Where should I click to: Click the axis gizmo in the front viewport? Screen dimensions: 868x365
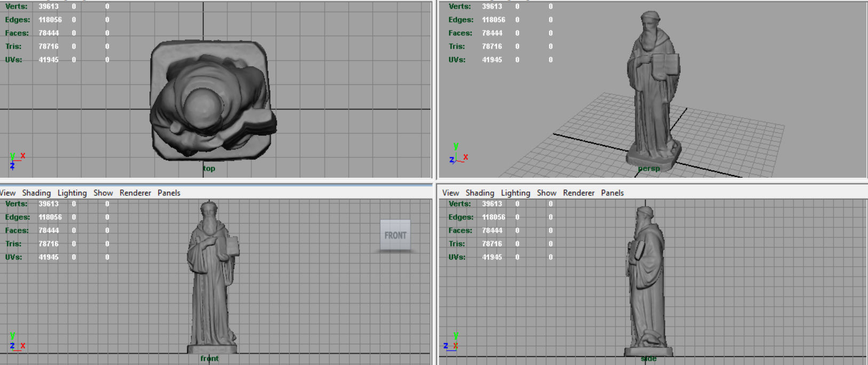click(x=17, y=341)
